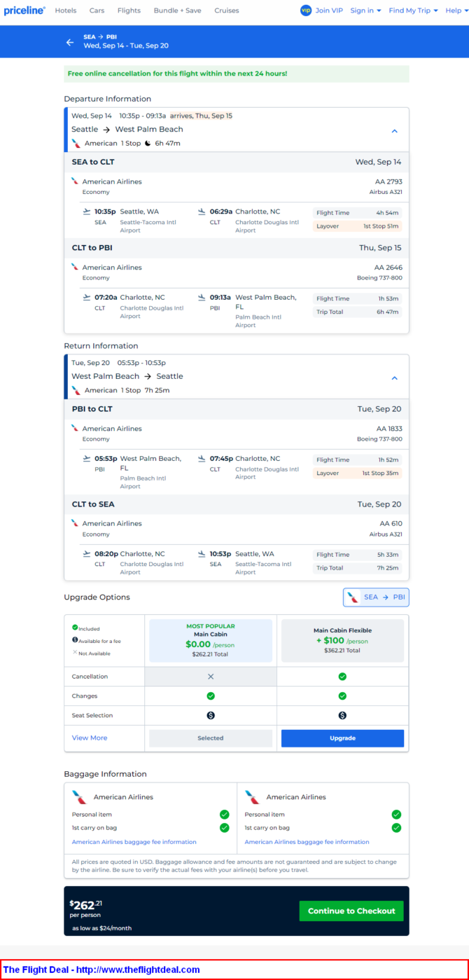Viewport: 469px width, 980px height.
Task: Open left American Airlines baggage fee information
Action: tap(134, 842)
